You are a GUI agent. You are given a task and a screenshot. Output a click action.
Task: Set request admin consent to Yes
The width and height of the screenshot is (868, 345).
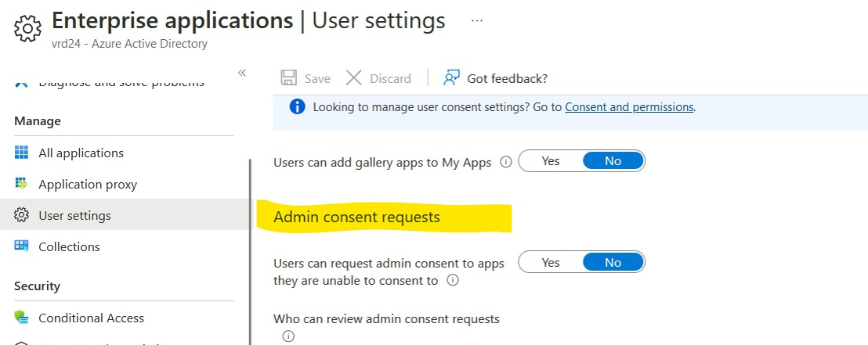pos(551,263)
